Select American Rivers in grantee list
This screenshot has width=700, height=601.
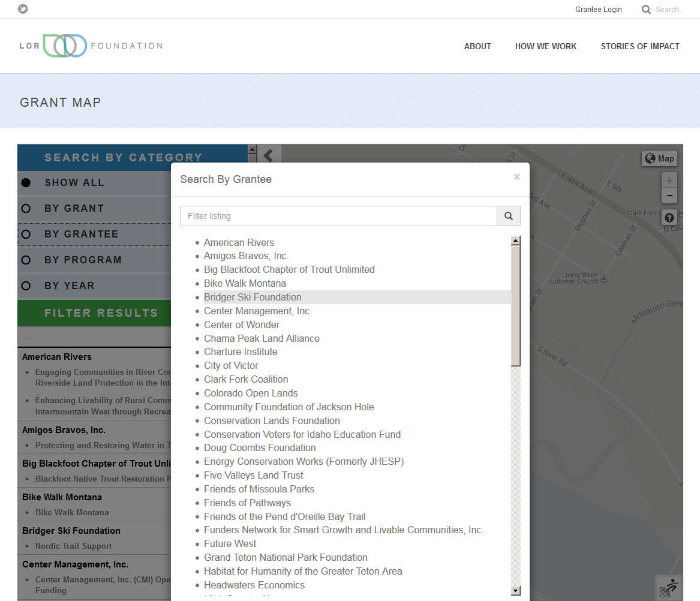point(239,242)
